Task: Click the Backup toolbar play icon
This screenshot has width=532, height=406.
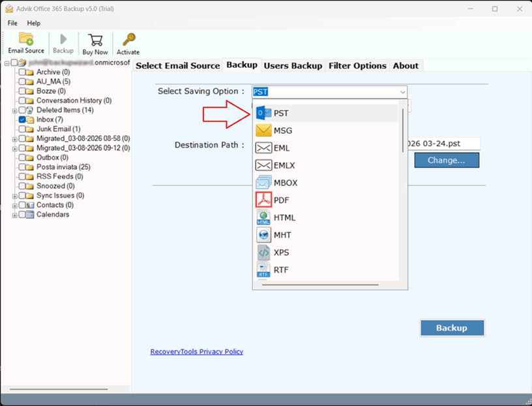Action: [63, 39]
